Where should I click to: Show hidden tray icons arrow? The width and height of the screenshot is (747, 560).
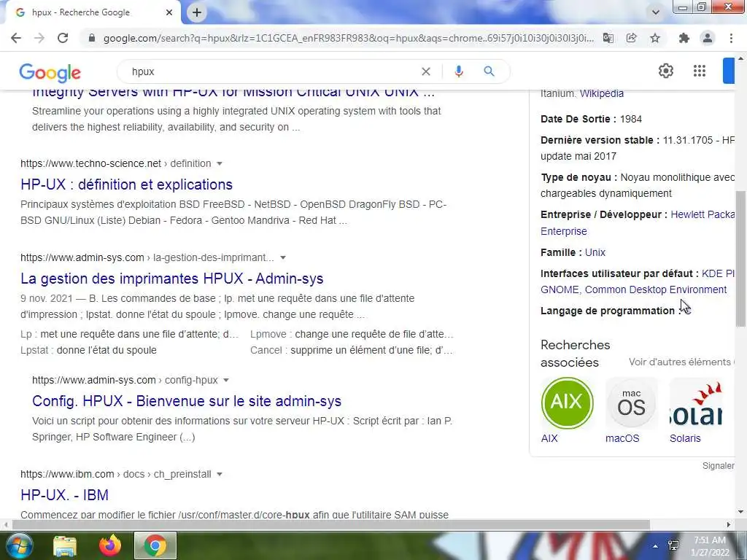click(656, 547)
